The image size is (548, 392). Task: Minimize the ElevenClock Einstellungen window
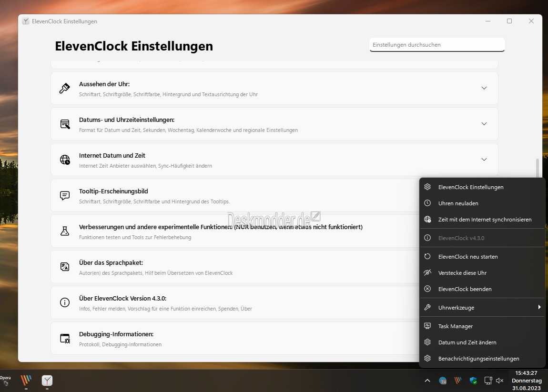[488, 21]
